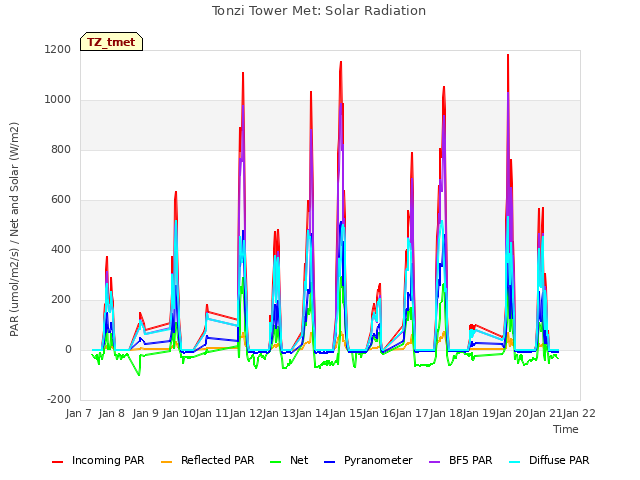Click the Jan 20 x-axis tick label
640x480 pixels.
512,413
